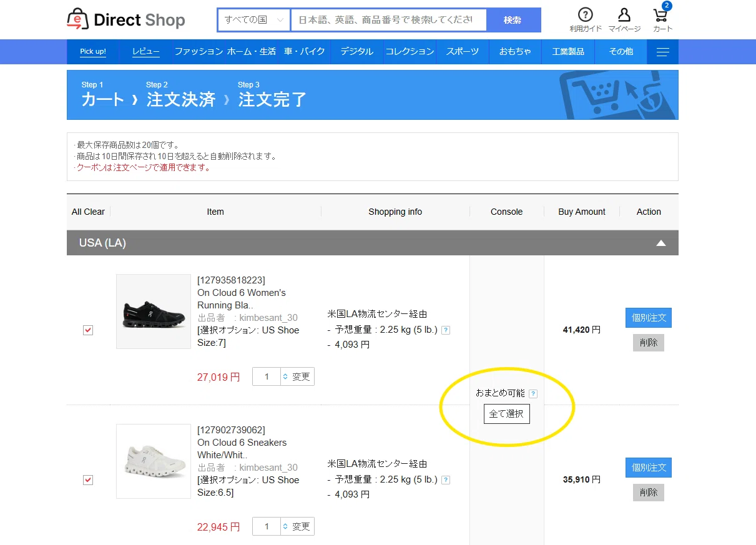Image resolution: width=756 pixels, height=545 pixels.
Task: Open レビュー menu item
Action: point(146,52)
